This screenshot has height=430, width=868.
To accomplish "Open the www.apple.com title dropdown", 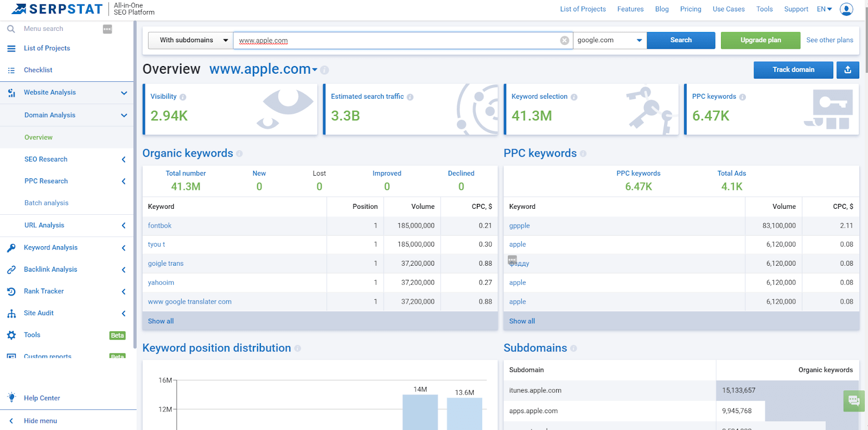I will click(x=315, y=70).
